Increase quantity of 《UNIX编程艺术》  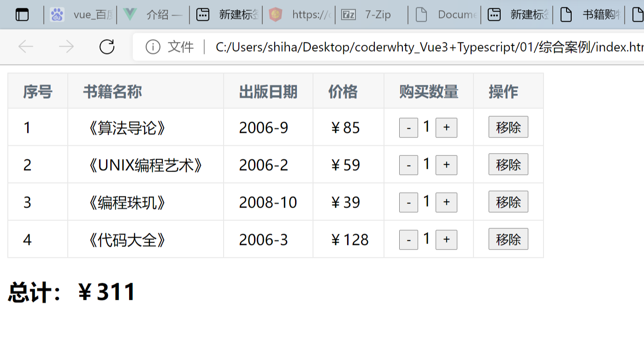tap(446, 165)
